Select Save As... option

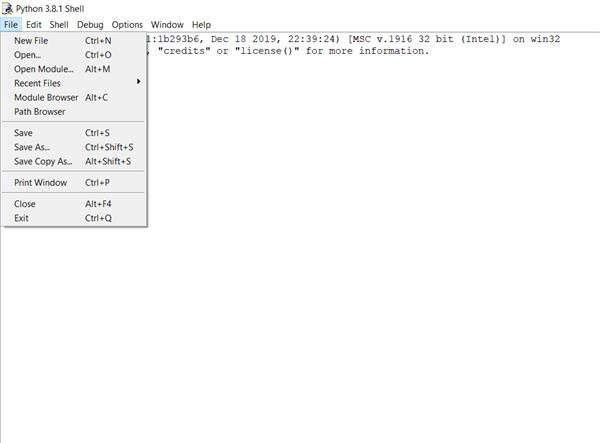(75, 147)
